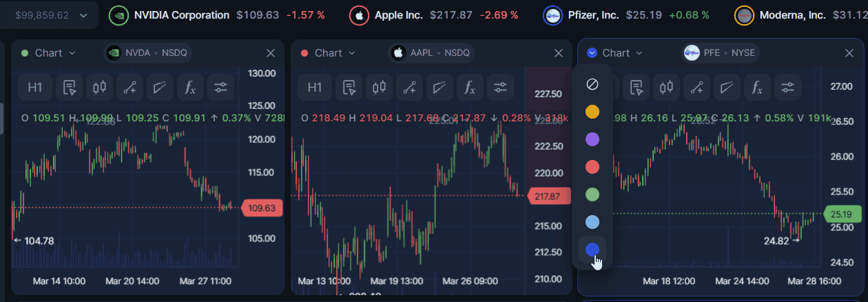868x302 pixels.
Task: Open the chart template icon in PFE panel
Action: point(636,88)
